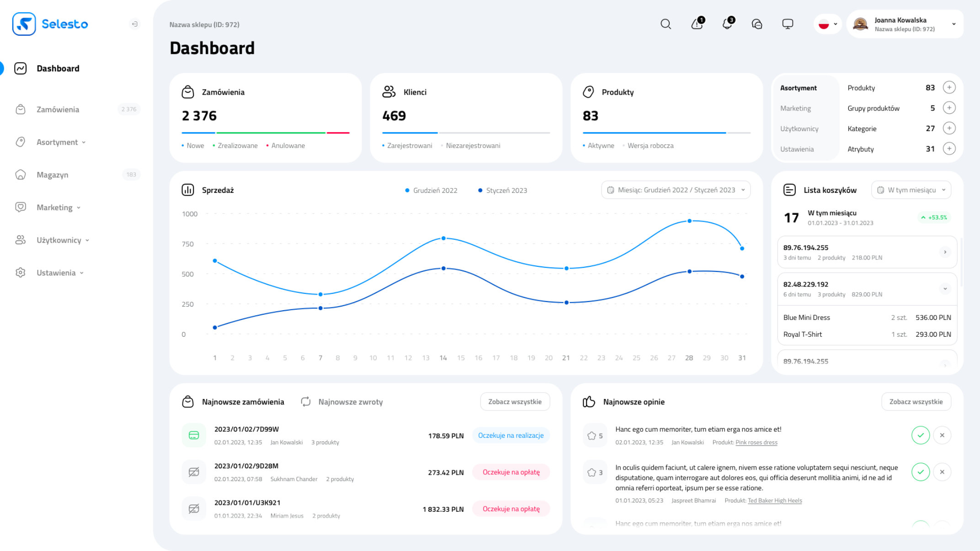Open alerts icon with badge 1
The image size is (980, 551).
coord(697,24)
